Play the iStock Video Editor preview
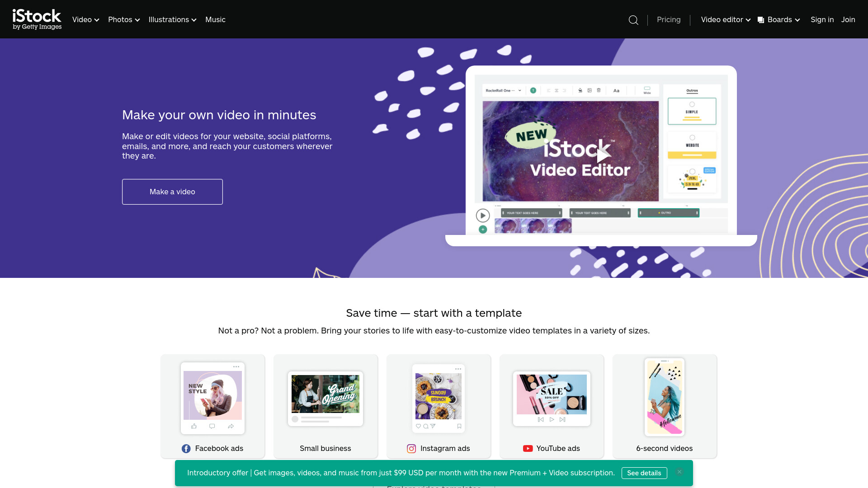The image size is (868, 488). (x=603, y=156)
